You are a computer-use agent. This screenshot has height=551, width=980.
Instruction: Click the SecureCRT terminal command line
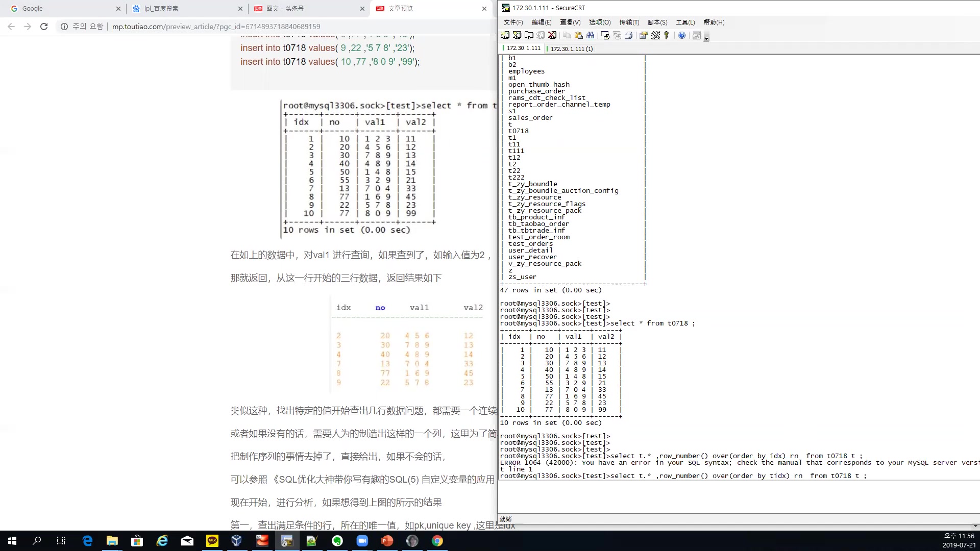(x=683, y=476)
